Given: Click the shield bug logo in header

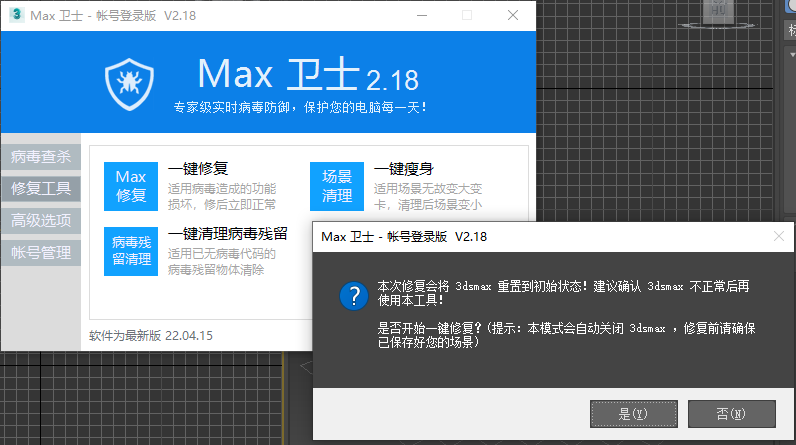Looking at the screenshot, I should coord(129,84).
